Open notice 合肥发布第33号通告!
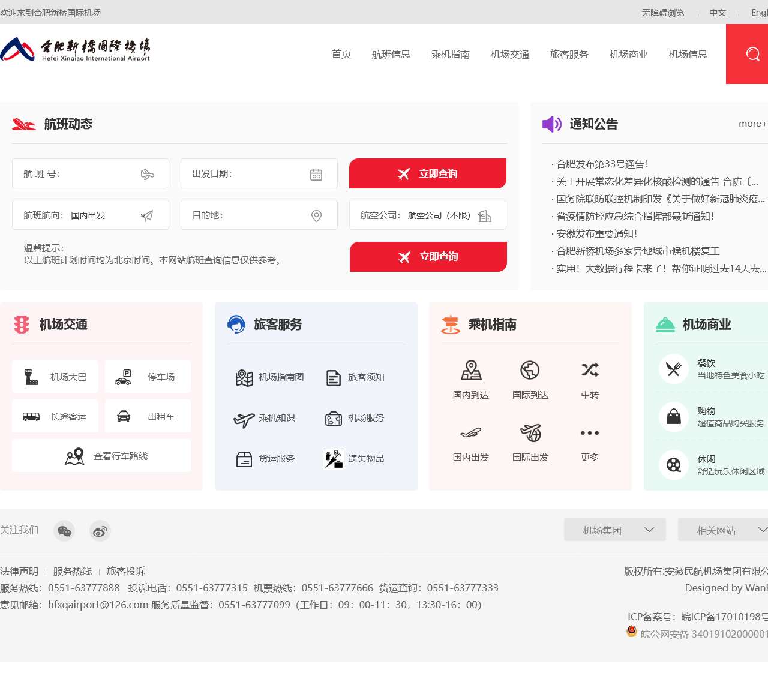Image resolution: width=768 pixels, height=700 pixels. tap(600, 164)
